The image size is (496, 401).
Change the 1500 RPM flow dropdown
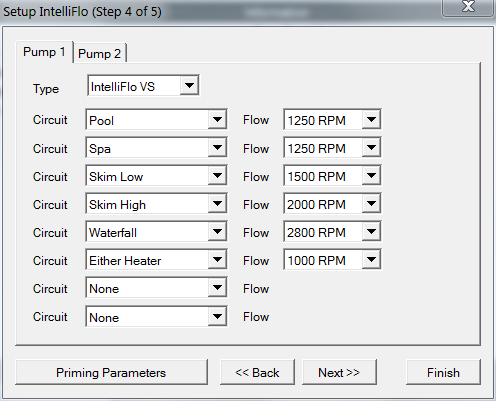[x=332, y=175]
